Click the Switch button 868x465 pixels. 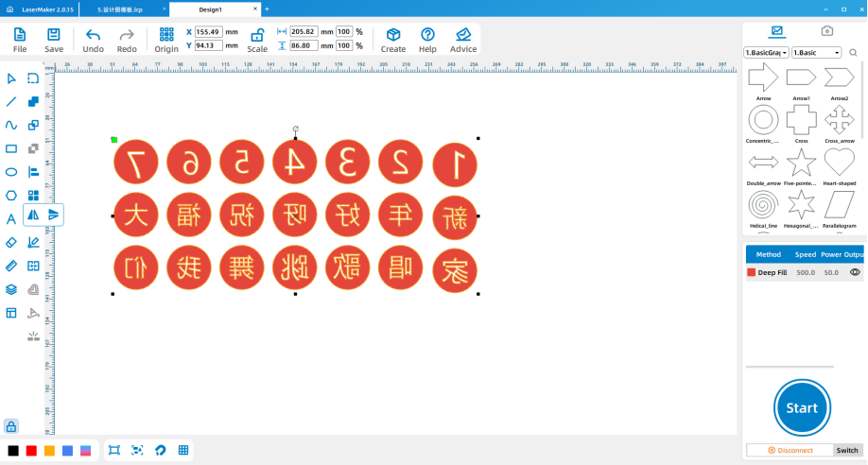coord(847,450)
